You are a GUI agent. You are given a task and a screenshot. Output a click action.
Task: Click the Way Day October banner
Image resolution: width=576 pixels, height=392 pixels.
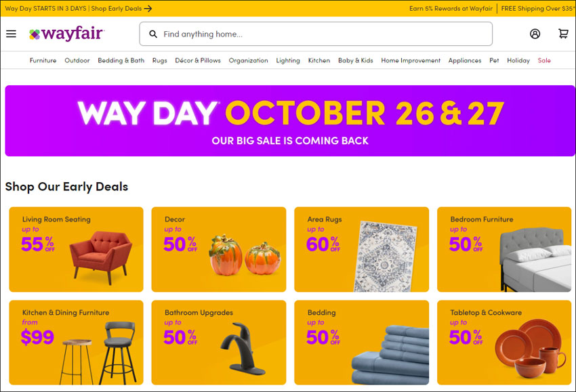pos(290,121)
